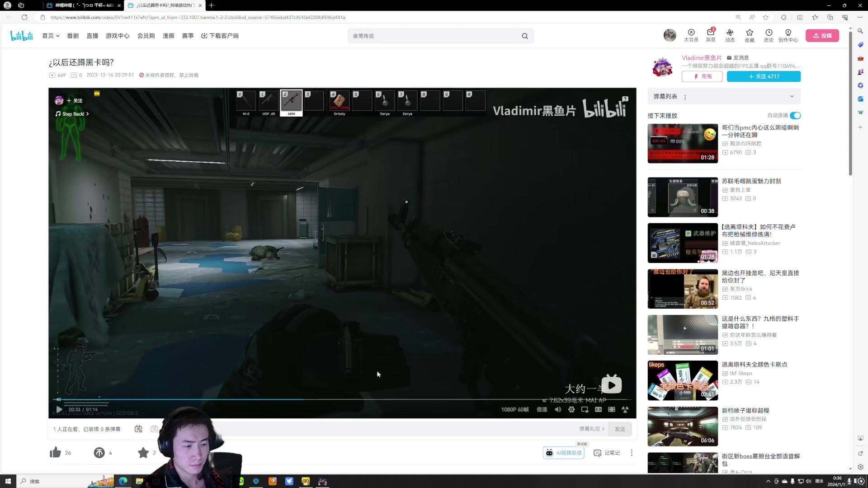Open the 消息 messages icon
The width and height of the screenshot is (868, 488).
711,35
